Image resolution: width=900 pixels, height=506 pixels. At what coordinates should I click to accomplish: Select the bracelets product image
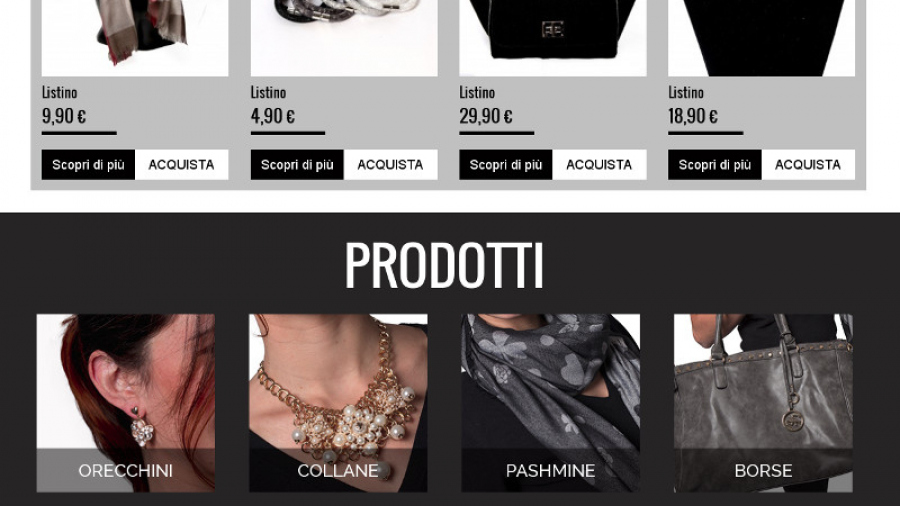pos(344,38)
